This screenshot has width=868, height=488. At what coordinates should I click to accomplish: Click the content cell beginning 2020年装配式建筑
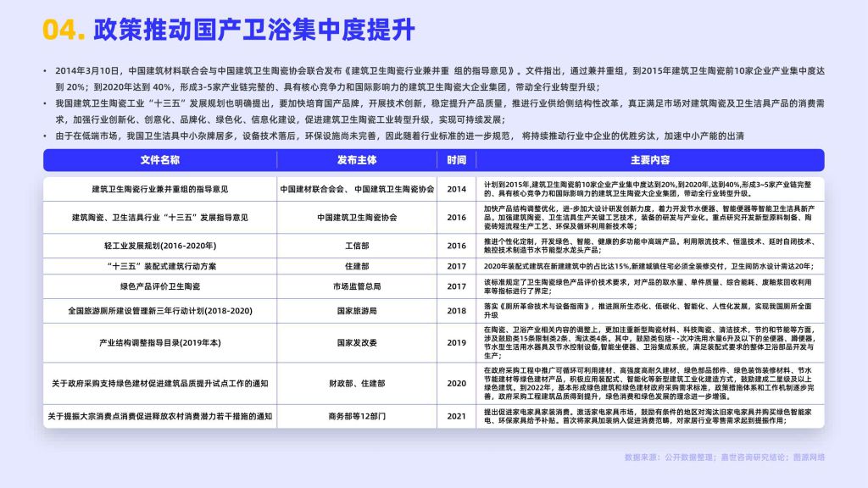coord(648,266)
